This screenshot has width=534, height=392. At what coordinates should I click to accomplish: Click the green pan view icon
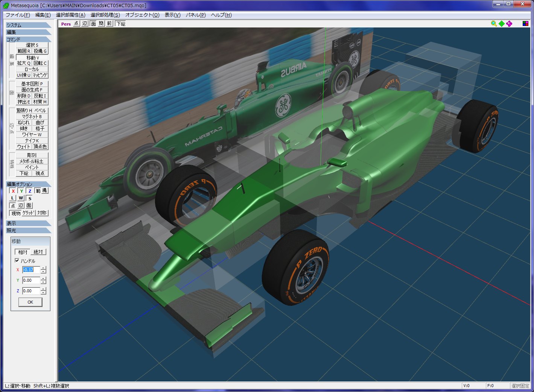(x=502, y=23)
